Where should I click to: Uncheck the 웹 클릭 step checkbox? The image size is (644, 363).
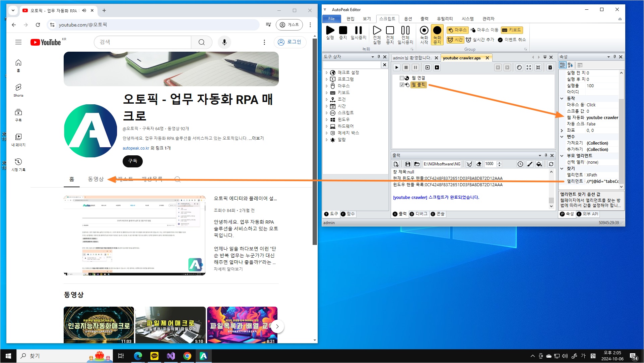click(402, 85)
